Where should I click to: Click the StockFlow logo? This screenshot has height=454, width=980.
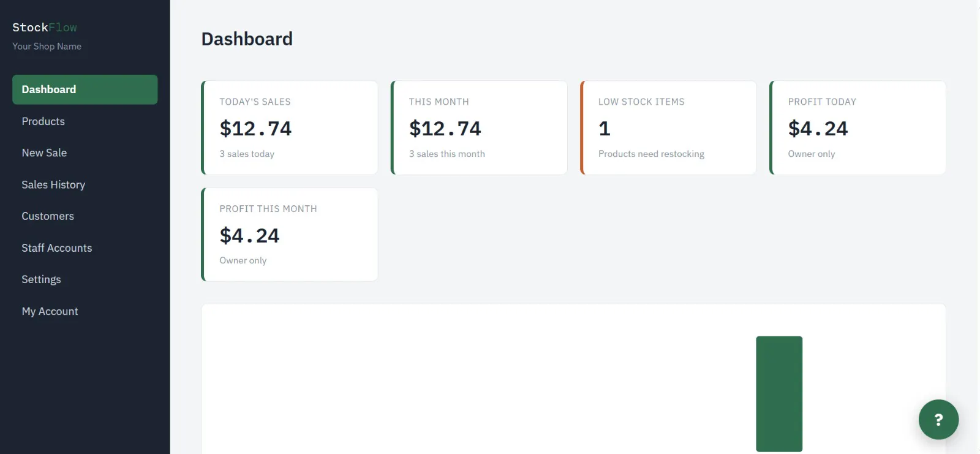(45, 28)
